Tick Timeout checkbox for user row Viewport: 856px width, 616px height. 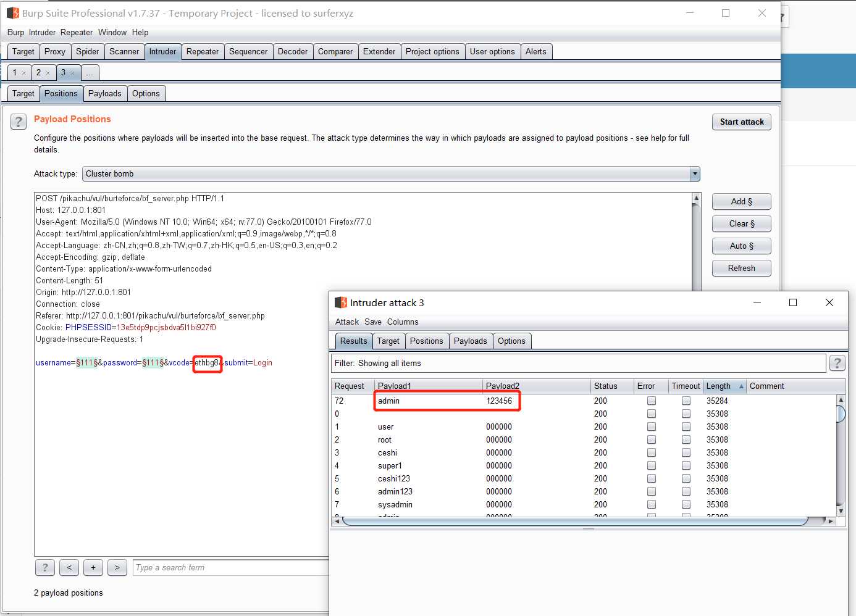point(686,427)
